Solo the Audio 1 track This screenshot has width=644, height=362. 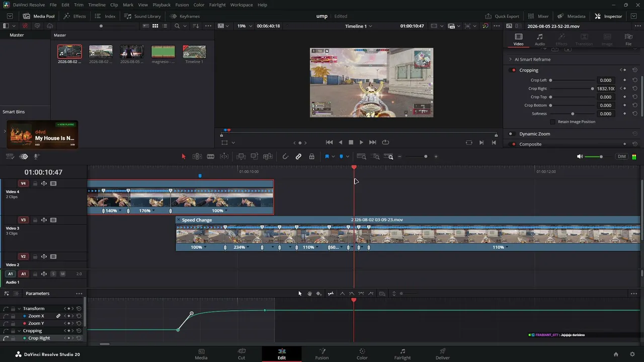[53, 274]
